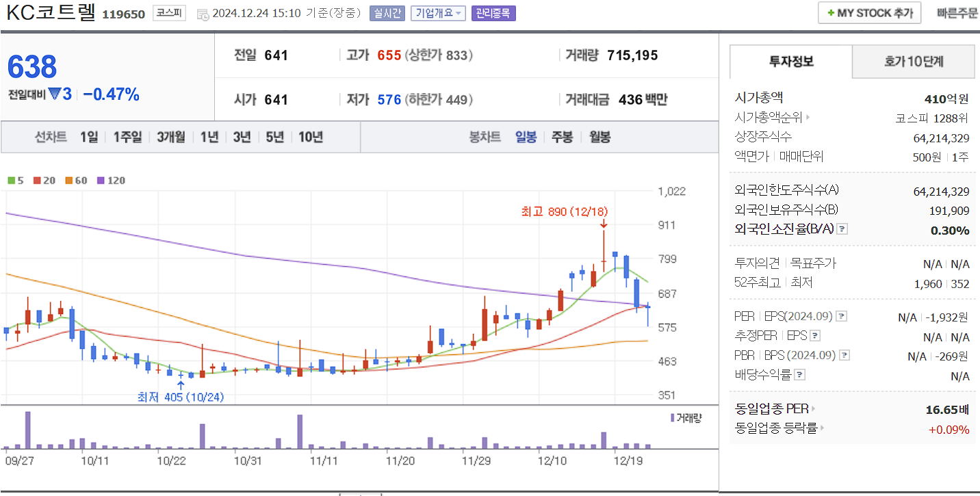Open help icon beside PBR BPS(2024.09)
The image size is (980, 496).
click(844, 355)
